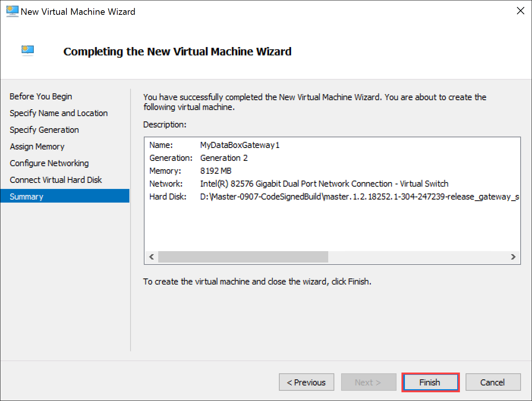Select the Specify Generation step

click(x=44, y=130)
